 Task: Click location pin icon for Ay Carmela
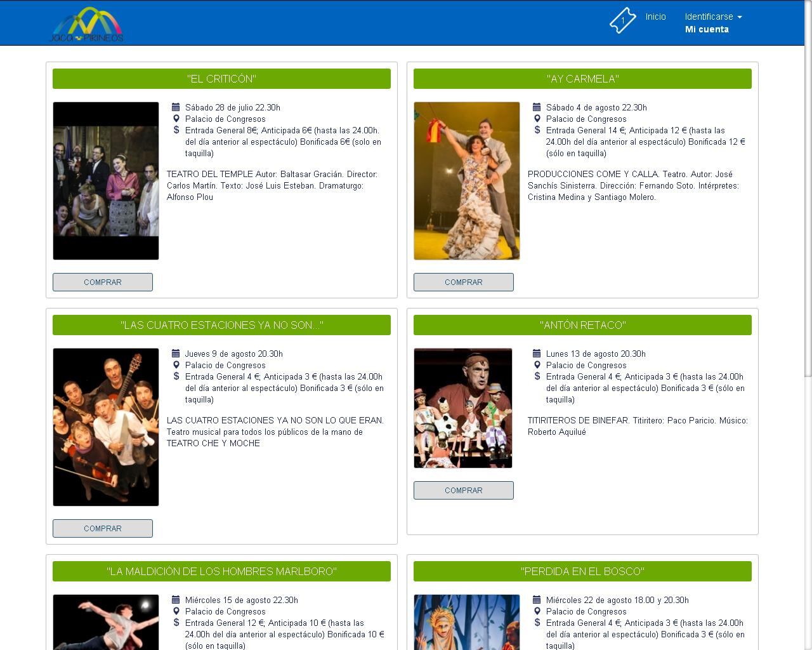pos(537,119)
